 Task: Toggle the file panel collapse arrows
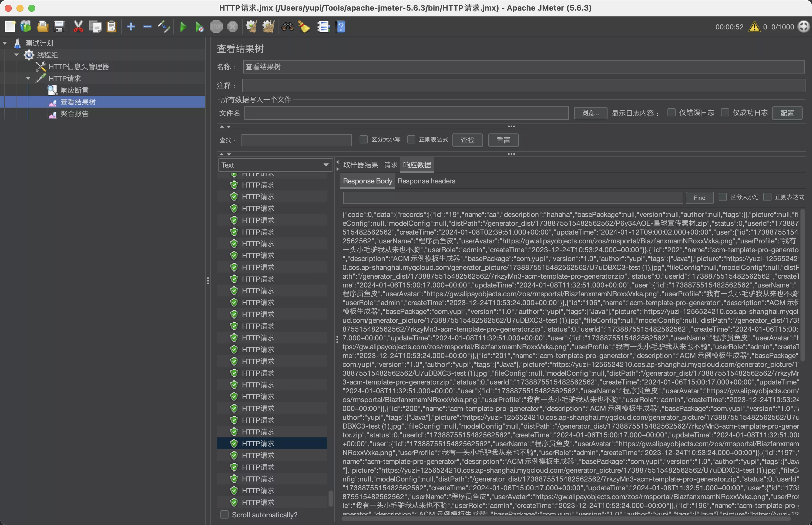click(x=225, y=126)
